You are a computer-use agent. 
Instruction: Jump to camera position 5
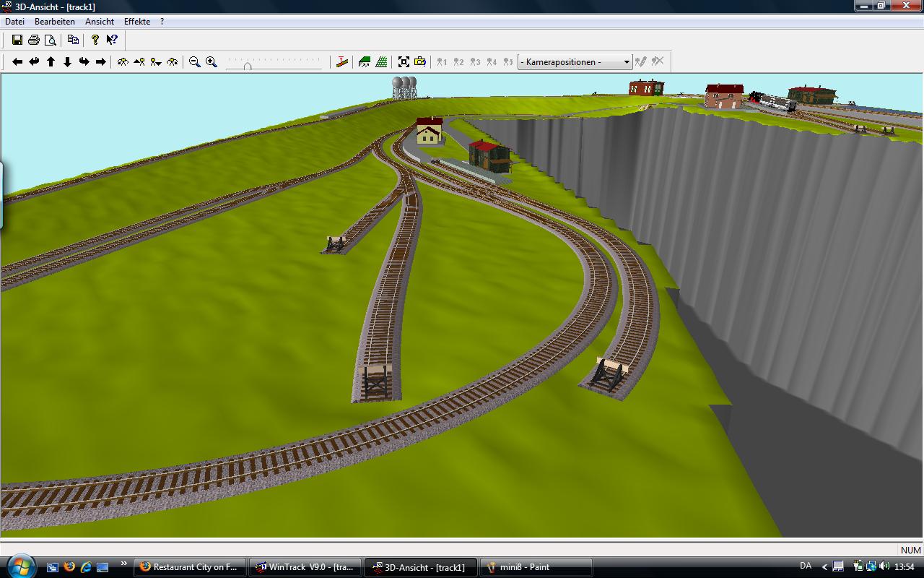pos(508,62)
